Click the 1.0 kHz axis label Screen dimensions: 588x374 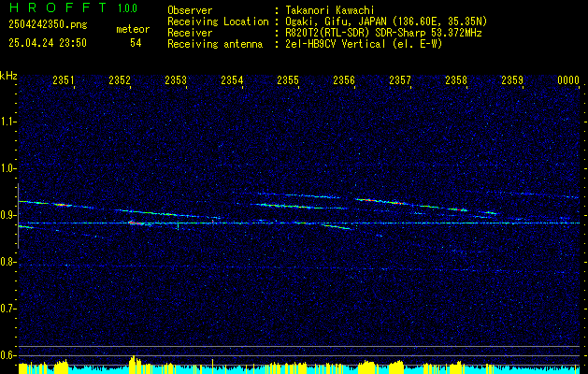[x=7, y=168]
